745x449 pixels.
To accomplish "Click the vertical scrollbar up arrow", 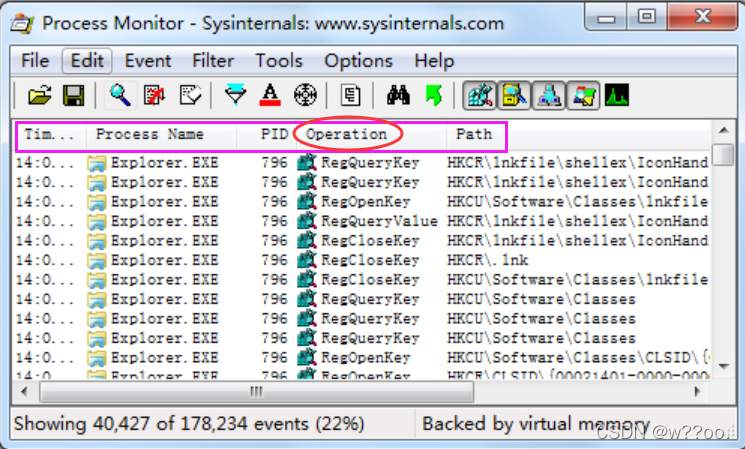I will (x=724, y=131).
